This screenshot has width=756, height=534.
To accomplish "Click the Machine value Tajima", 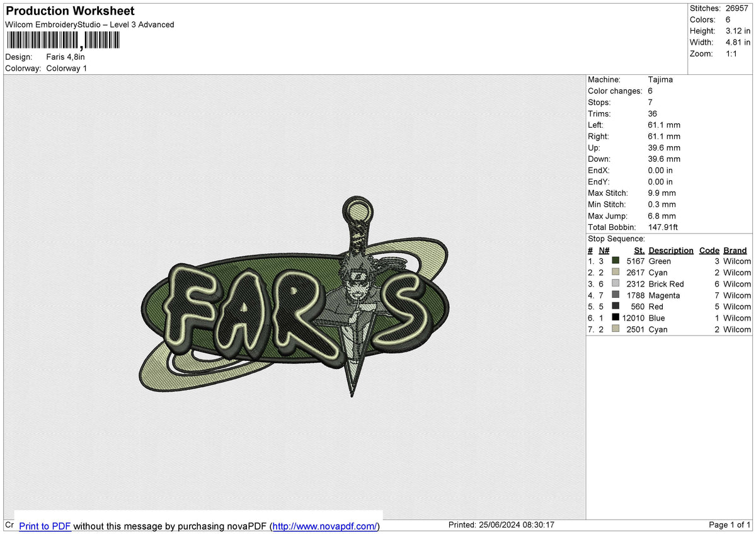I will pos(660,79).
